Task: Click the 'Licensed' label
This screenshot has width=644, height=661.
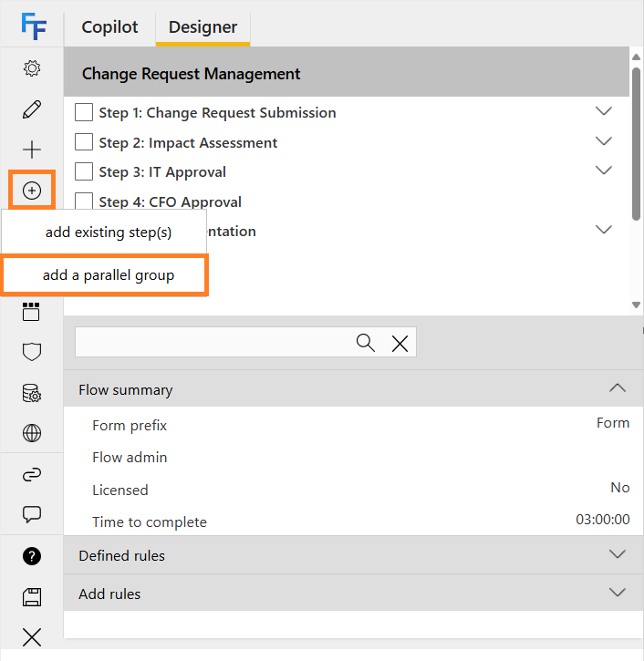Action: point(120,491)
